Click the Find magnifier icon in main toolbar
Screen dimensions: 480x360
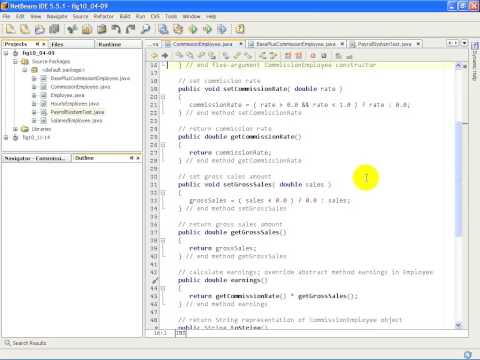145,29
